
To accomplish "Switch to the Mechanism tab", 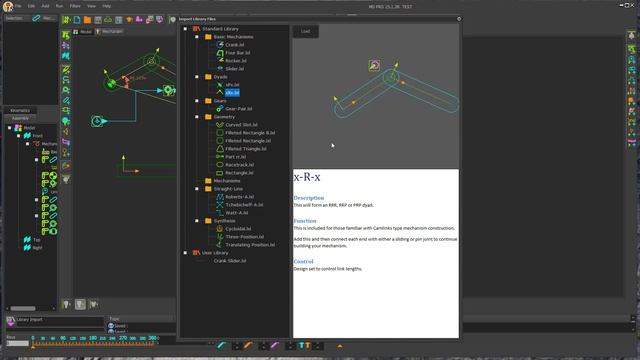I will pyautogui.click(x=109, y=31).
